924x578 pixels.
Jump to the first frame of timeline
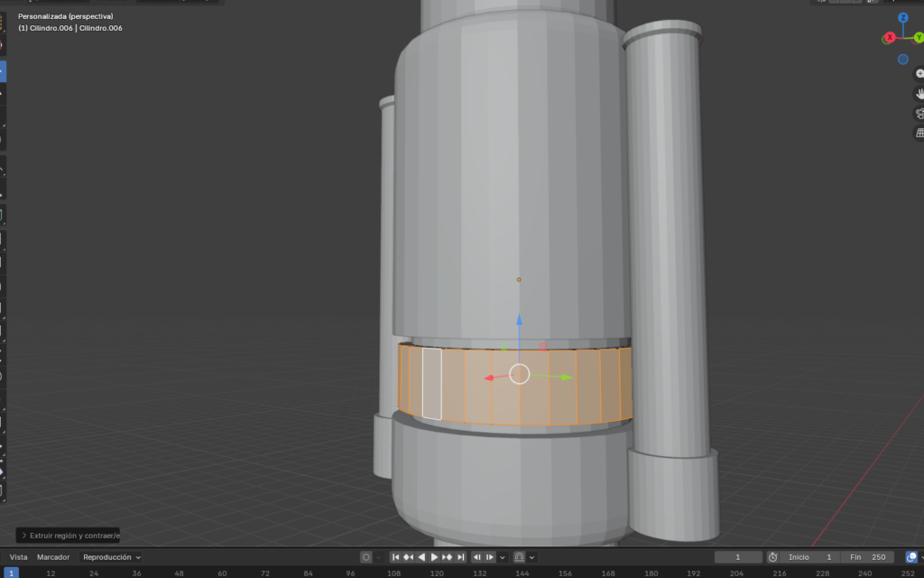tap(395, 557)
